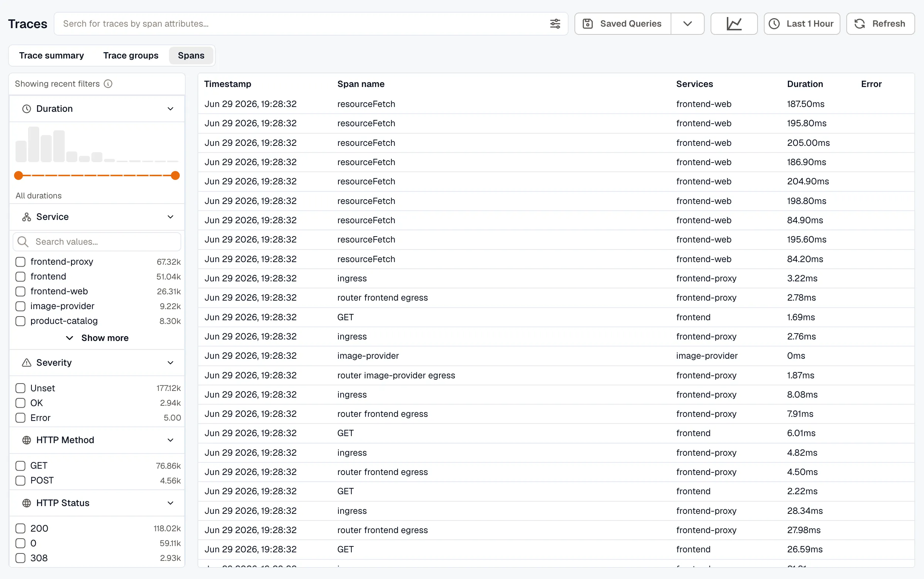The height and width of the screenshot is (579, 924).
Task: Click the info icon beside recent filters
Action: (x=108, y=83)
